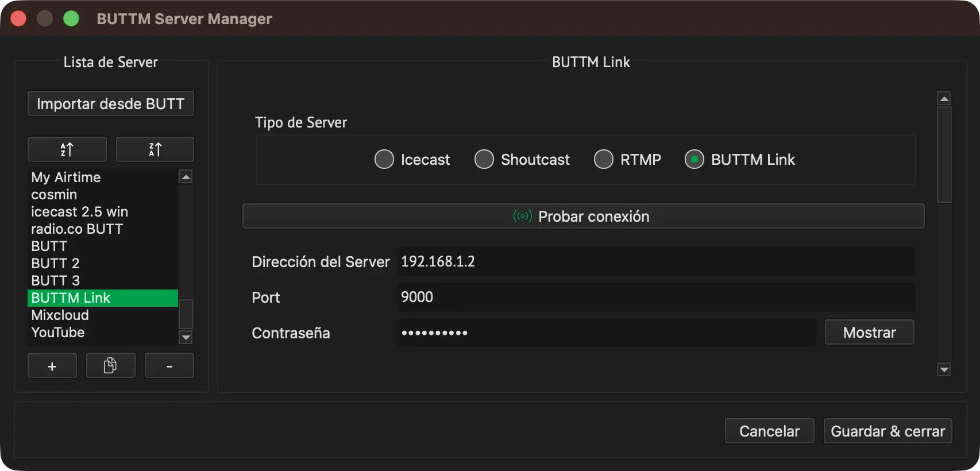The height and width of the screenshot is (471, 980).
Task: Click the settings panel scrollbar thumb
Action: pyautogui.click(x=944, y=155)
